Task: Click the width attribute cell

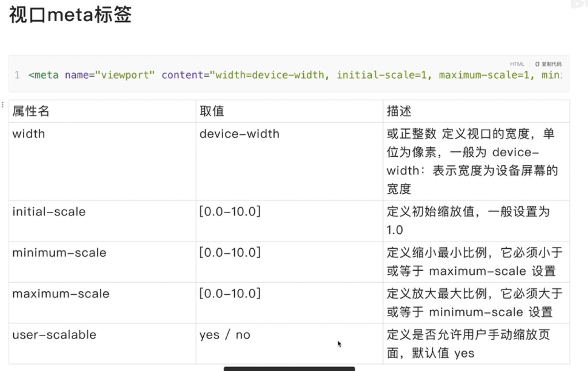Action: point(102,161)
